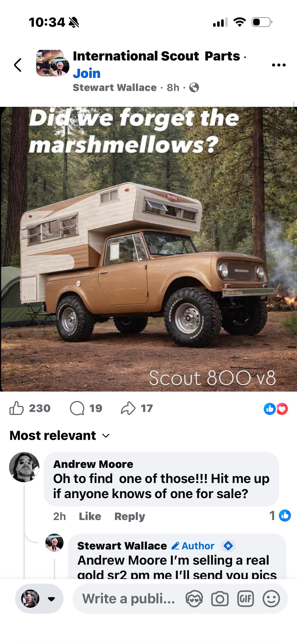Tap the back arrow icon
Viewport: 297px width, 644px height.
(x=18, y=65)
